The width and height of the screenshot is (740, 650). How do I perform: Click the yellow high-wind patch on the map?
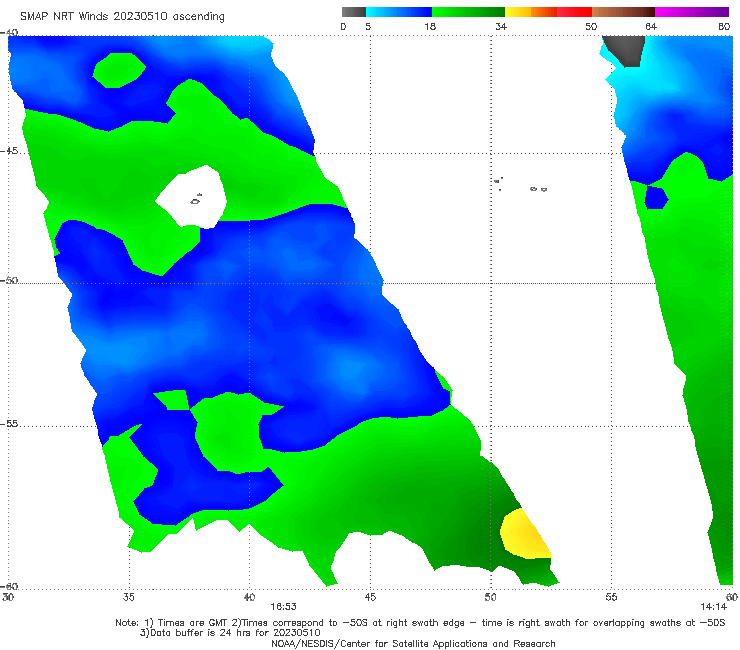pos(524,534)
